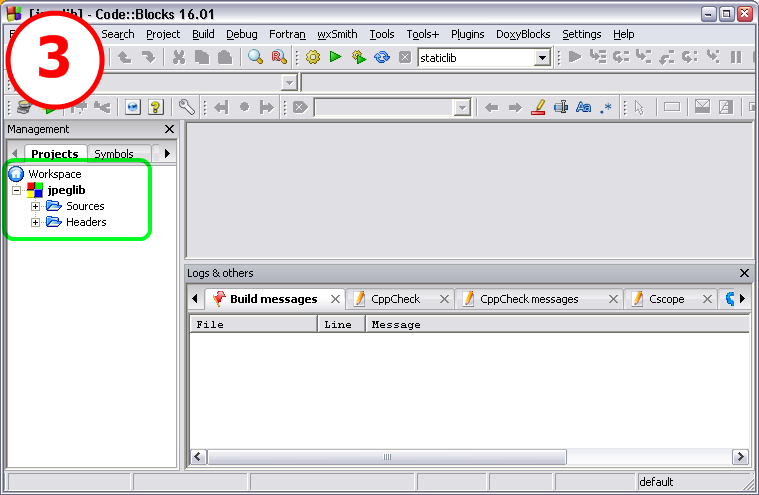Image resolution: width=759 pixels, height=495 pixels.
Task: Expand the Sources folder
Action: tap(35, 206)
